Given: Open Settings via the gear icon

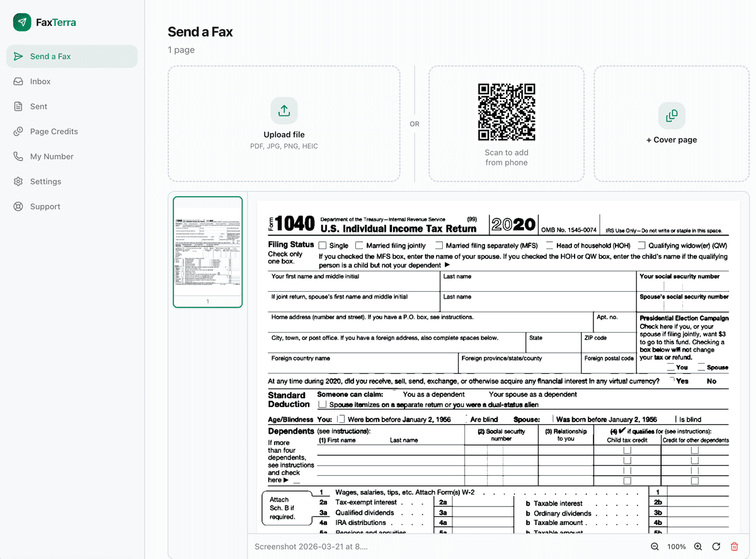Looking at the screenshot, I should pyautogui.click(x=18, y=182).
